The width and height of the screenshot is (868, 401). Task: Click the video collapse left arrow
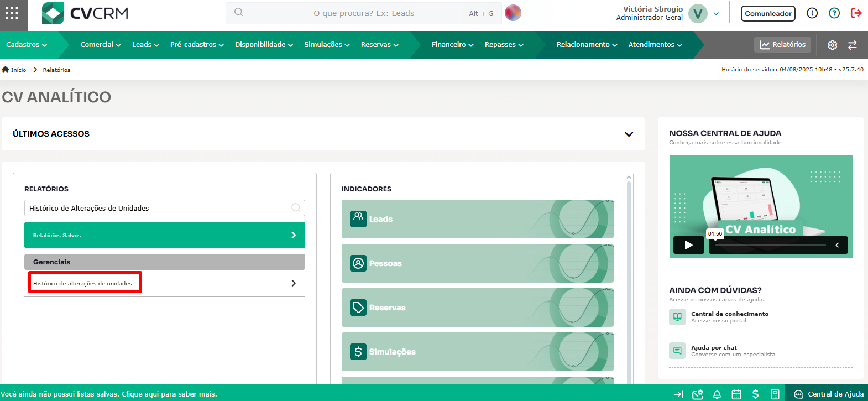837,245
